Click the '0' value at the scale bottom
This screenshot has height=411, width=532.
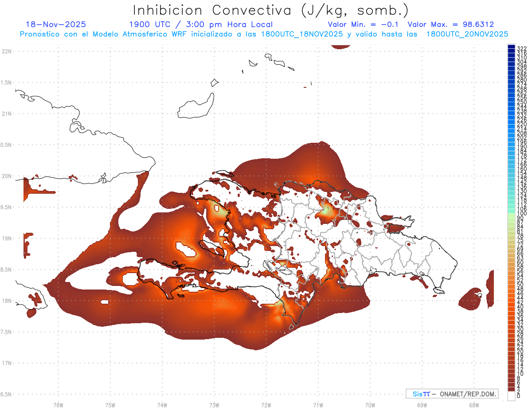518,395
